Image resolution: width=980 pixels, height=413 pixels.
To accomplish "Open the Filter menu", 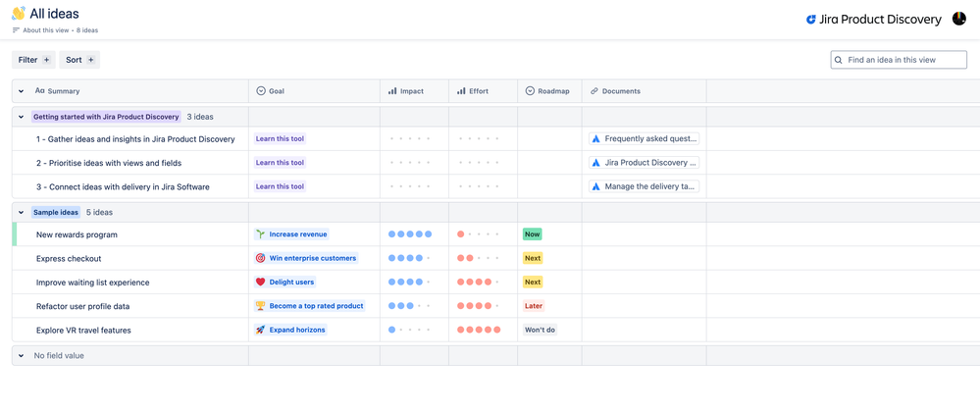I will coord(33,60).
